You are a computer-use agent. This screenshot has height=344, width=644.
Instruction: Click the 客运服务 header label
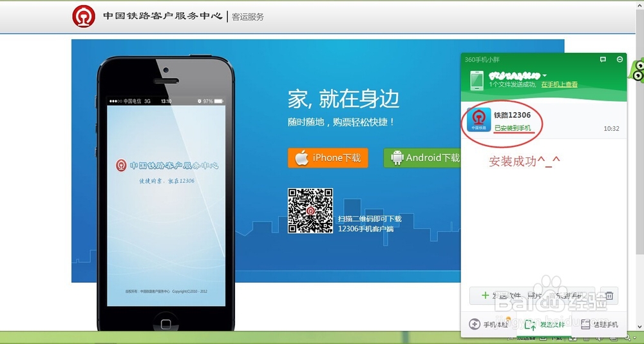(x=248, y=17)
